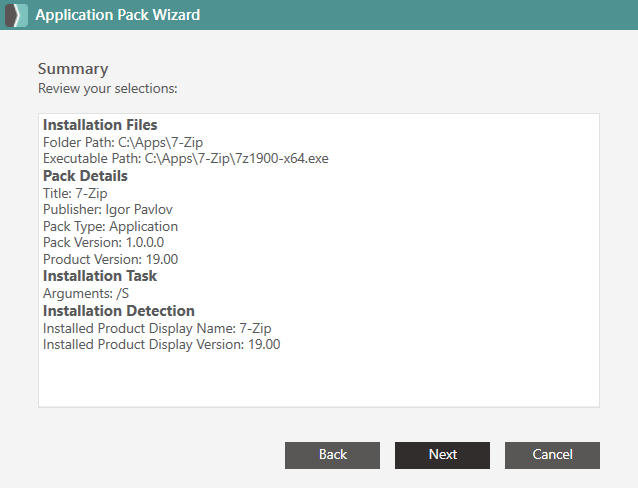Proceed with the Next button
Image resolution: width=638 pixels, height=488 pixels.
pos(442,455)
